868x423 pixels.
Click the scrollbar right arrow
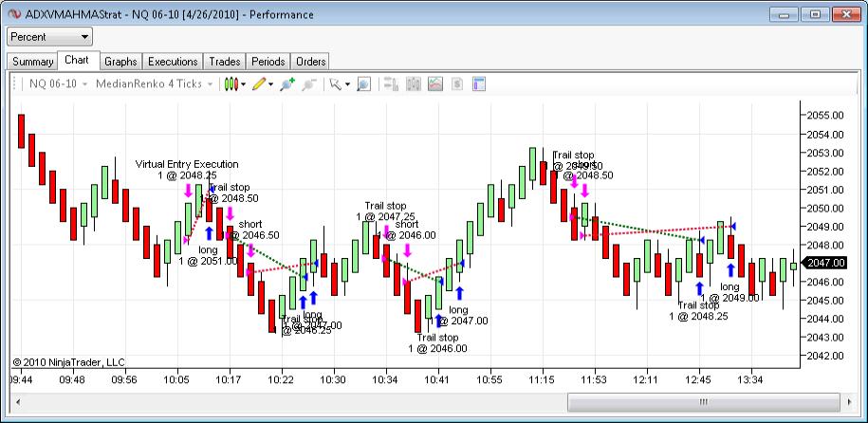(849, 401)
